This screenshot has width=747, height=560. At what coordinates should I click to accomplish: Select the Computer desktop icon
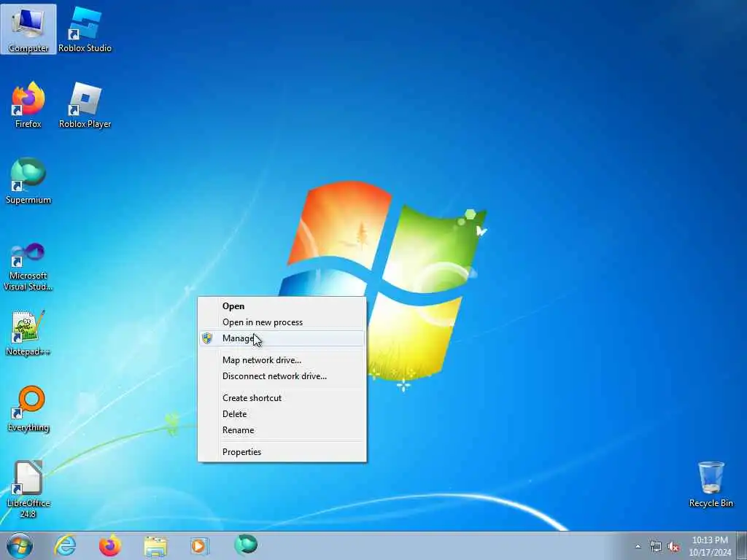coord(28,29)
